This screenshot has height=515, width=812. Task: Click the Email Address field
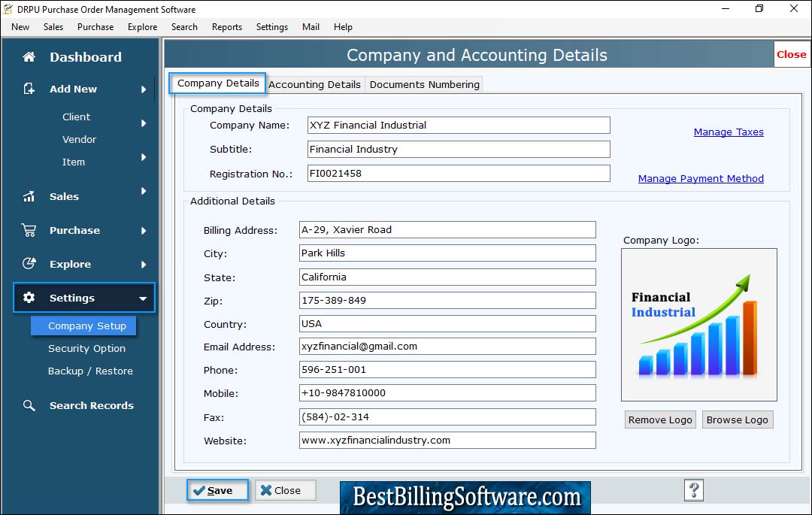(x=447, y=347)
